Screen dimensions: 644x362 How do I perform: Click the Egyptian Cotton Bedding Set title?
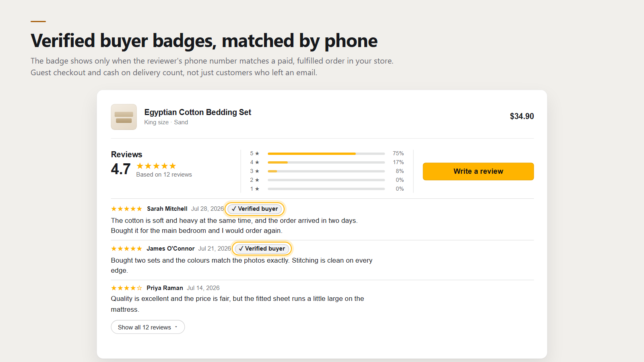(x=198, y=112)
